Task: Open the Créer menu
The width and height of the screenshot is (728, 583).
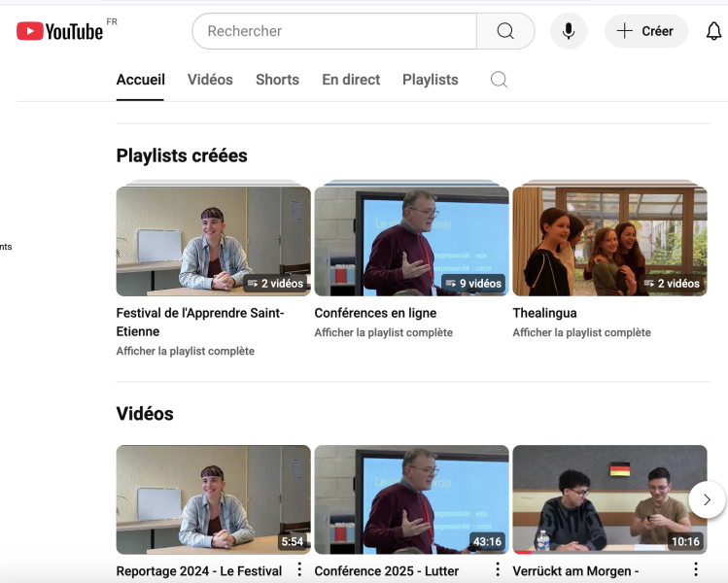Action: point(645,31)
